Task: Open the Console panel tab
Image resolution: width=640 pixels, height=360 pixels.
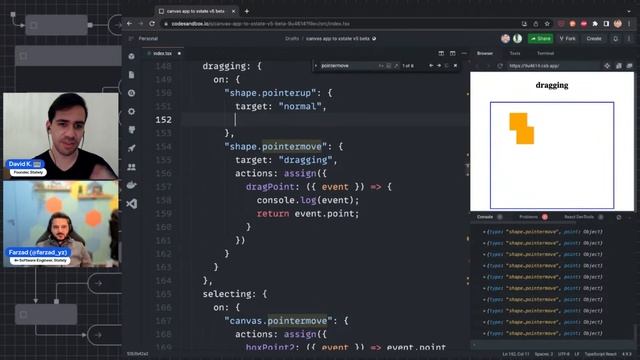Action: (x=485, y=217)
